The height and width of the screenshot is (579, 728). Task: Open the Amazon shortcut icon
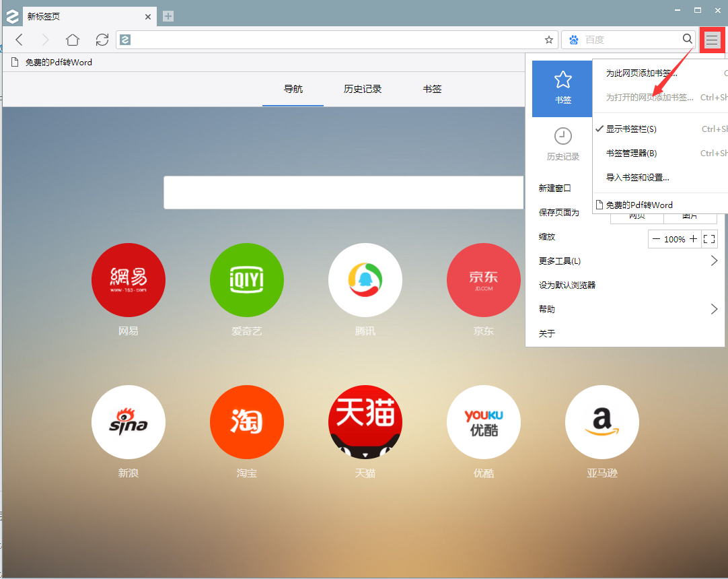(602, 422)
